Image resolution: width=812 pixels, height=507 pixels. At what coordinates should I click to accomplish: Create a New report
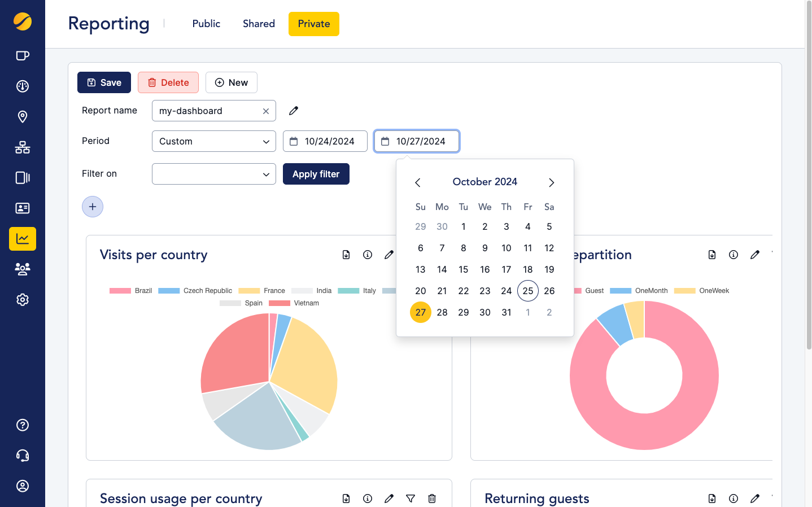[231, 82]
